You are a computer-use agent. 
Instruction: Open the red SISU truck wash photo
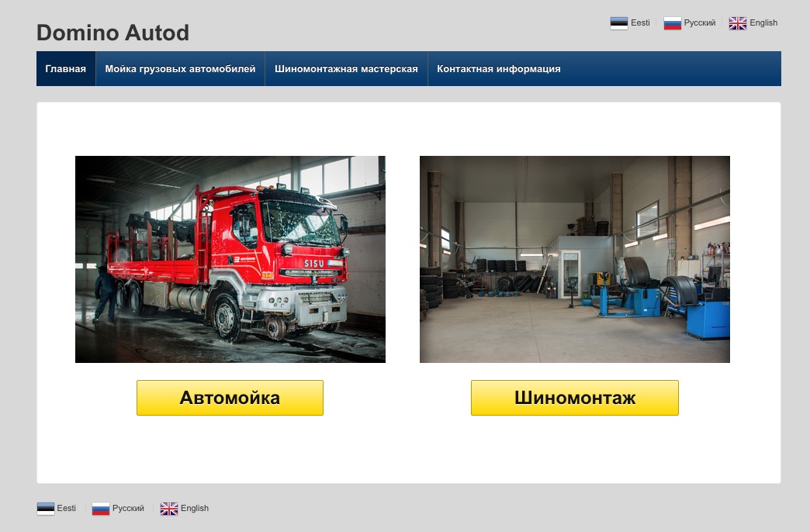pos(230,259)
